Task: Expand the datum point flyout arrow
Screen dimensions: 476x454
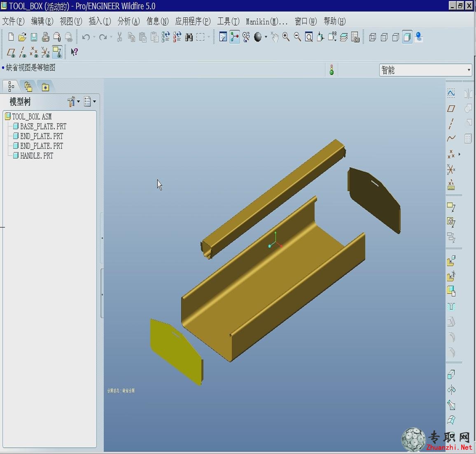Action: click(459, 154)
